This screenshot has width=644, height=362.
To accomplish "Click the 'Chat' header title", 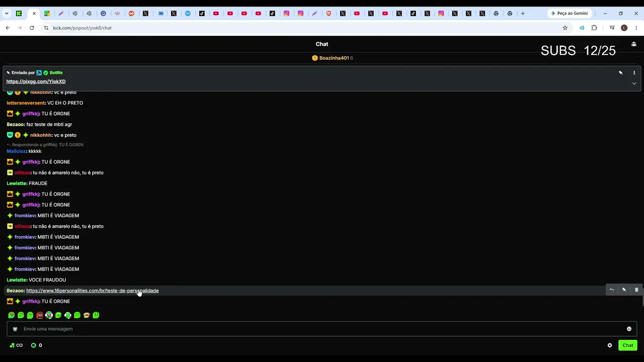I will pos(322,44).
